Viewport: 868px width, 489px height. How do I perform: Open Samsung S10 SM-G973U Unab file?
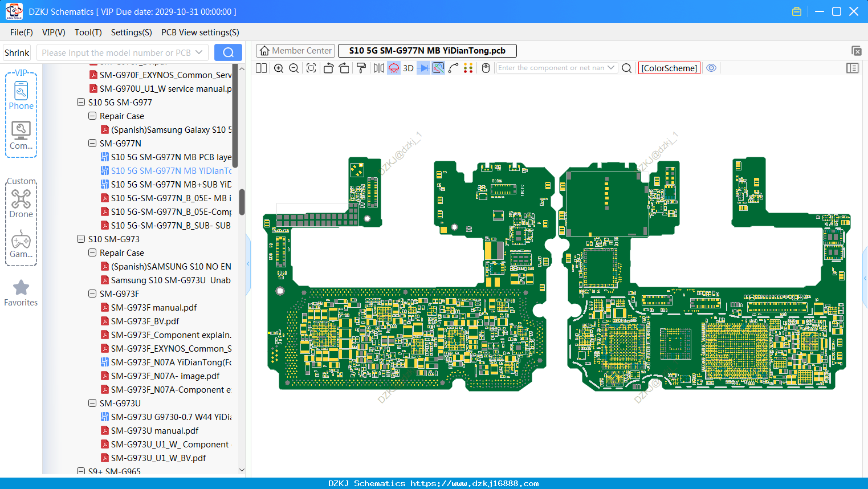click(166, 280)
